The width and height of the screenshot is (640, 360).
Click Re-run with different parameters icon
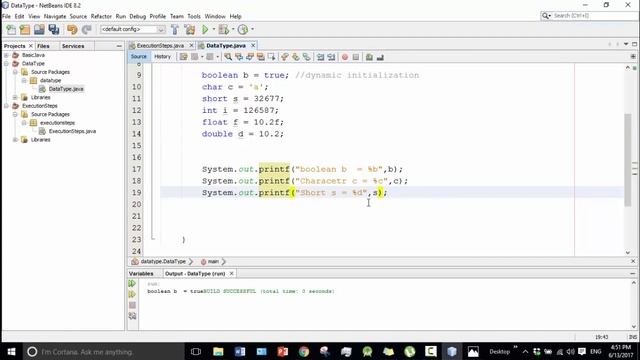132,294
